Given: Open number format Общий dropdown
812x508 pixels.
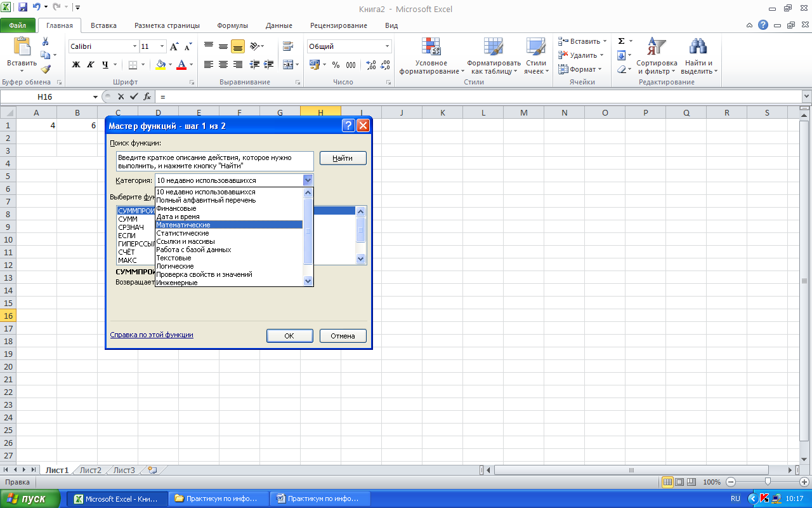Looking at the screenshot, I should [x=387, y=46].
